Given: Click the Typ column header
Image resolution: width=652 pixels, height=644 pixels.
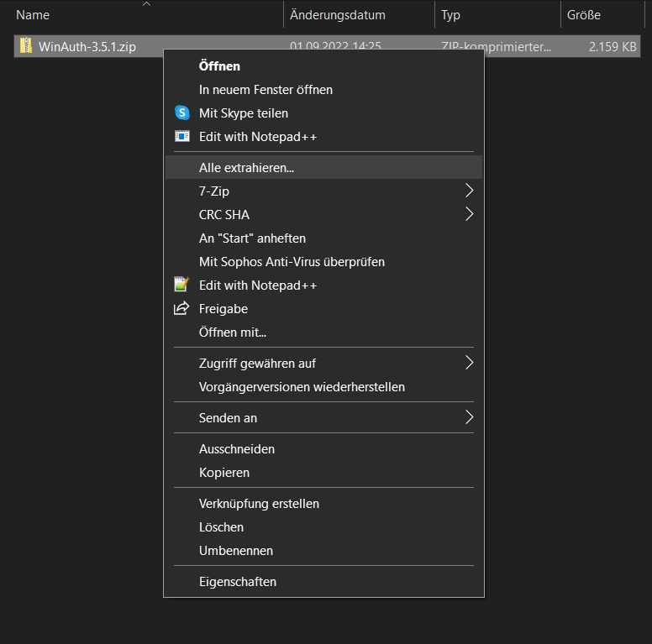Looking at the screenshot, I should [x=452, y=15].
